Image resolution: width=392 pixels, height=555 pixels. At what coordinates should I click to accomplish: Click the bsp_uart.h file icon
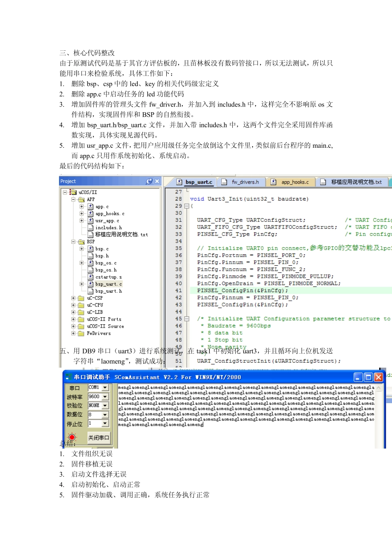90,291
